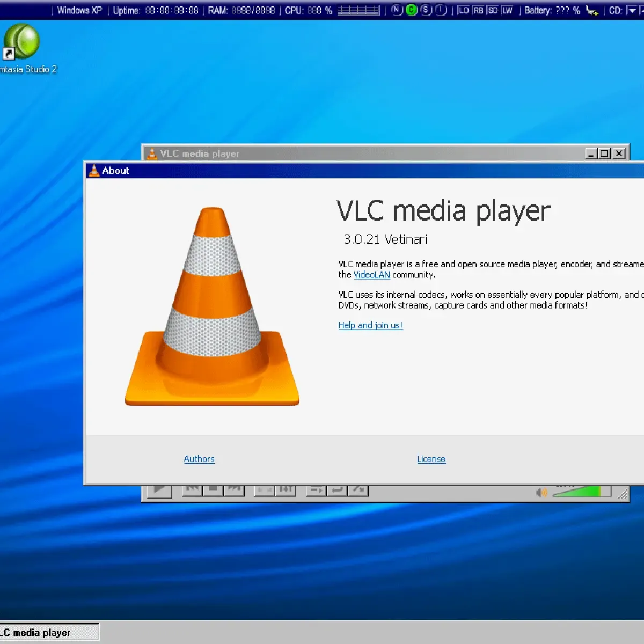
Task: Click the VLC media player taskbar button
Action: [49, 633]
